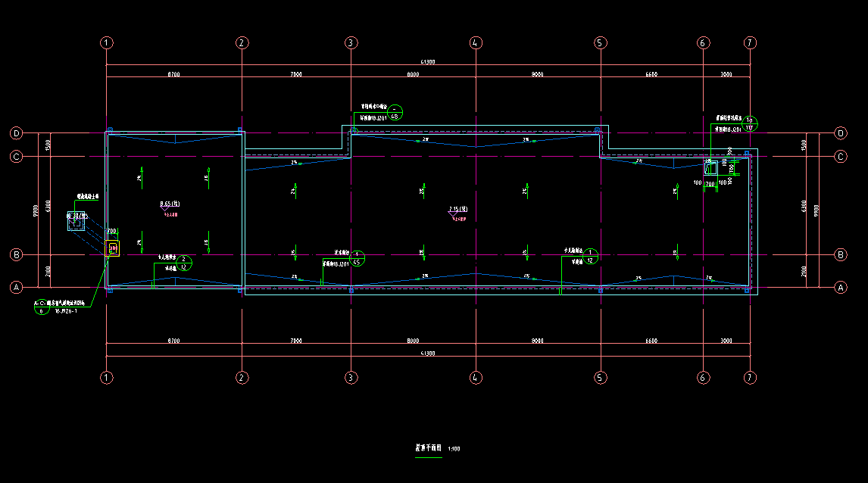Select the green detail callout circle 2/12

(183, 263)
